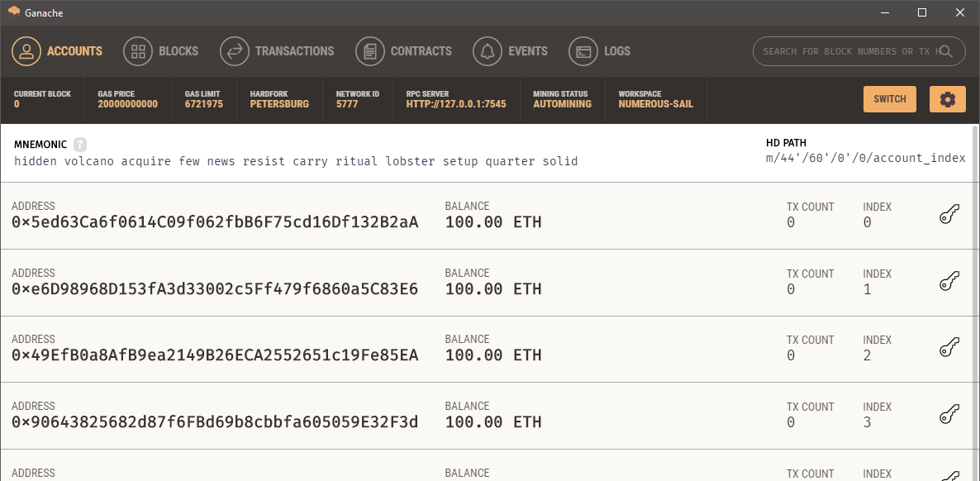
Task: Click the PETERSBURG hardfork value
Action: (279, 104)
